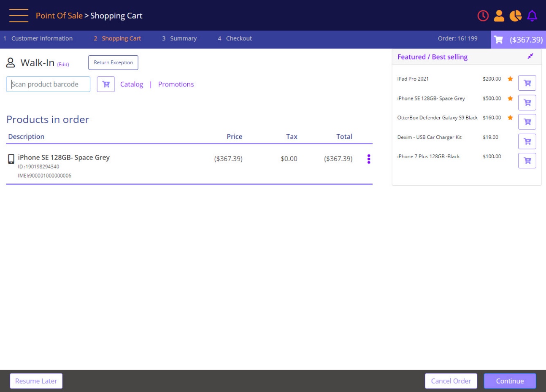This screenshot has width=546, height=392.
Task: Click the cart total ($367.39) button
Action: coord(518,40)
